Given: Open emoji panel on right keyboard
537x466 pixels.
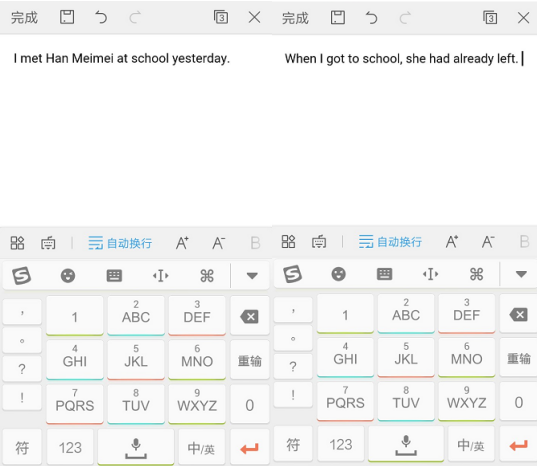Looking at the screenshot, I should 338,274.
